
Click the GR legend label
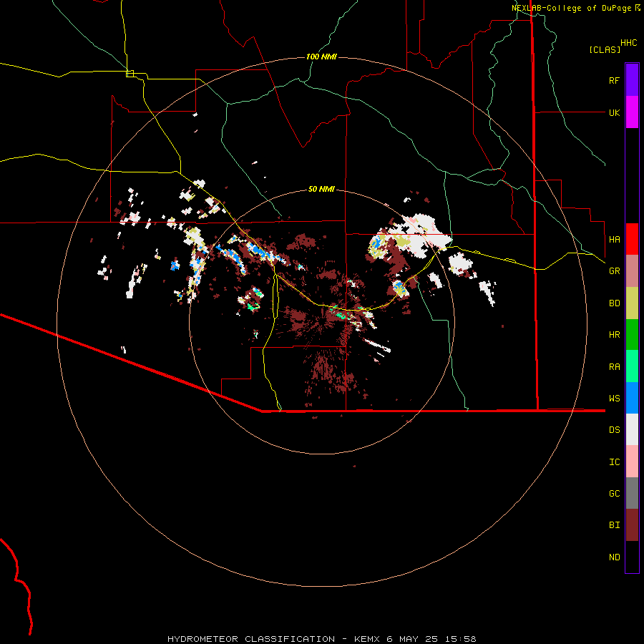(614, 271)
